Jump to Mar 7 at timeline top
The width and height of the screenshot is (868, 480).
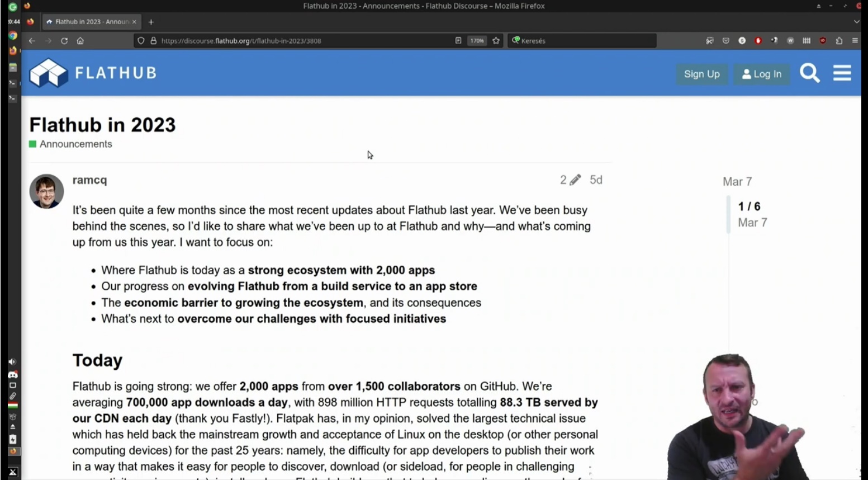coord(737,181)
